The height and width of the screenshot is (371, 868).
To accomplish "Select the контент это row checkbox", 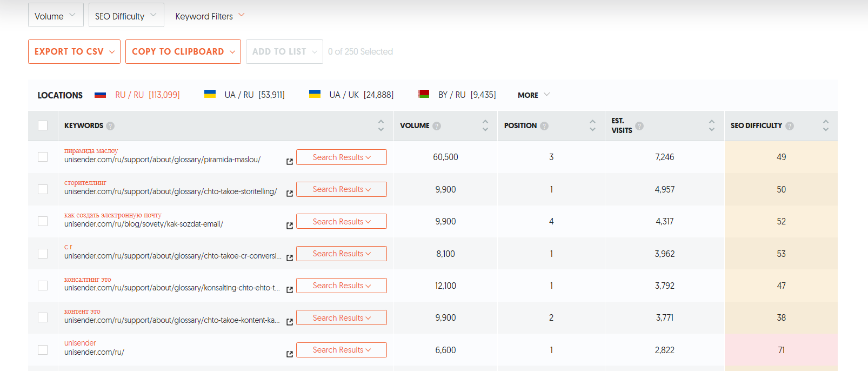I will tap(43, 317).
